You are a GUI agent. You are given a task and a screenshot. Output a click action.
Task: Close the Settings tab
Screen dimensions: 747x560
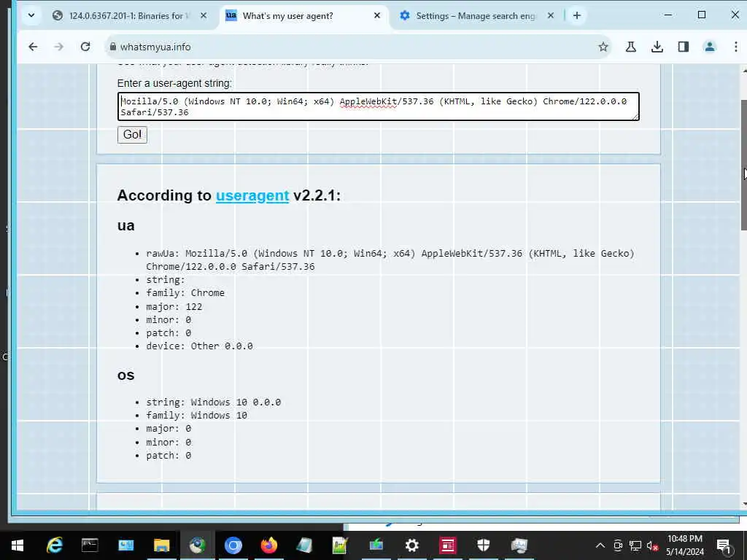(550, 16)
